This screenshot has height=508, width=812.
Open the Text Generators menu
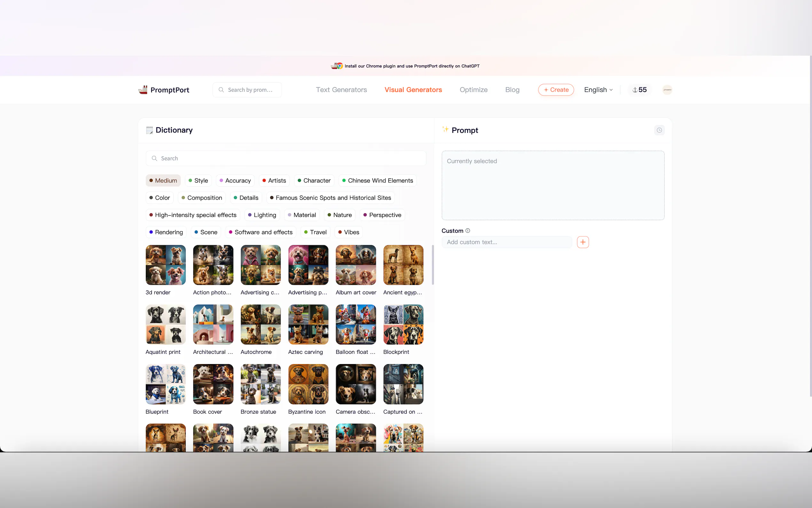pos(341,89)
